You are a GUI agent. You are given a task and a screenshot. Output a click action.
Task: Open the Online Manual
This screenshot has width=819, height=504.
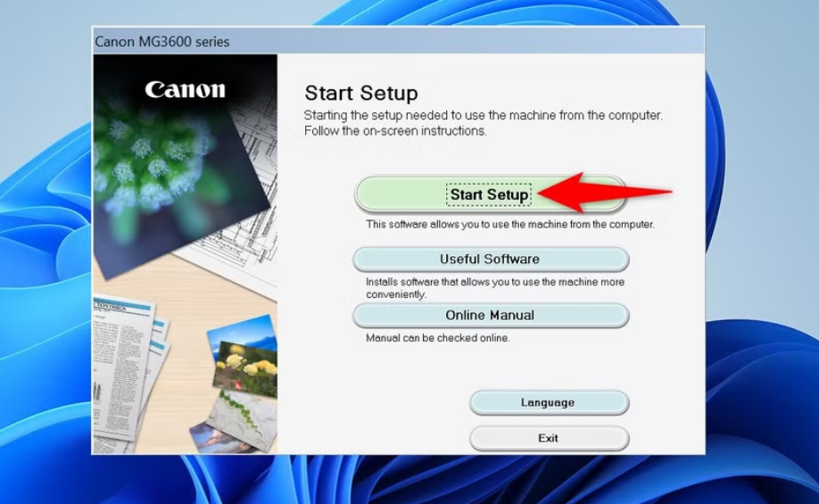[490, 316]
